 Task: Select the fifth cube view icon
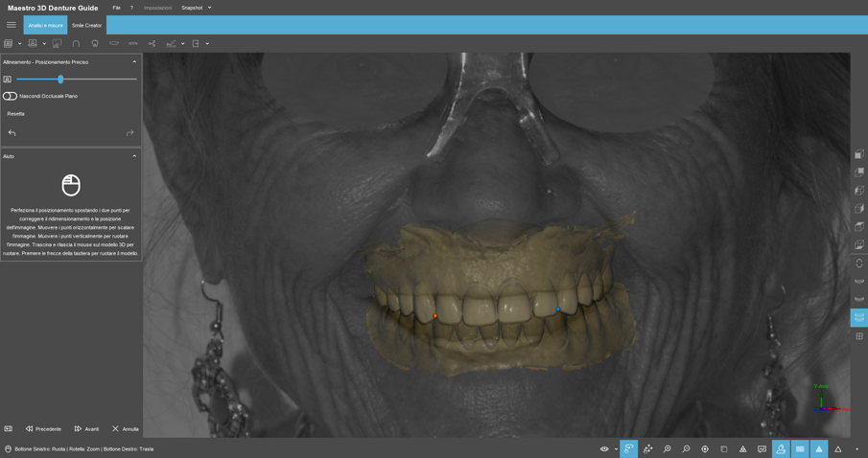click(859, 226)
